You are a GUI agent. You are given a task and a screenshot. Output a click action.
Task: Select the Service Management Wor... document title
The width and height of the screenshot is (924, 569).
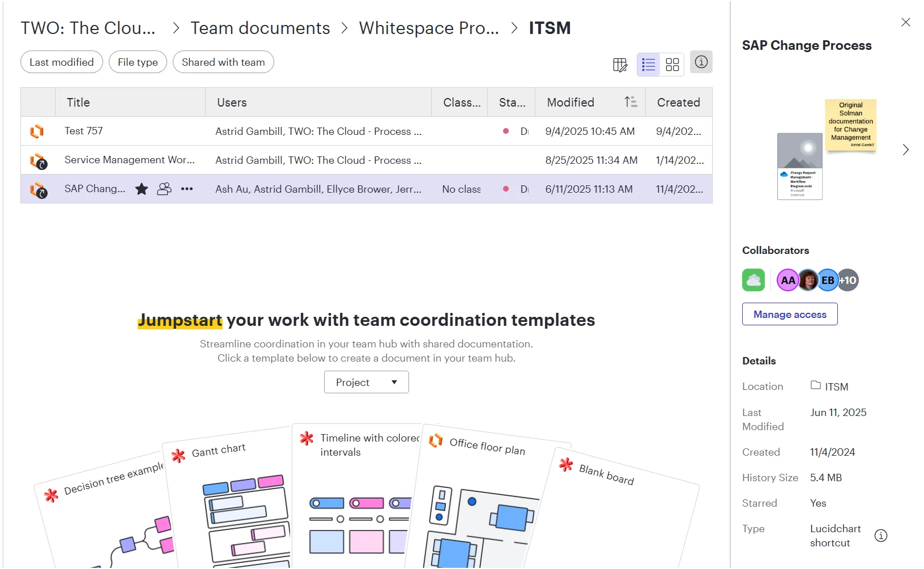point(130,160)
